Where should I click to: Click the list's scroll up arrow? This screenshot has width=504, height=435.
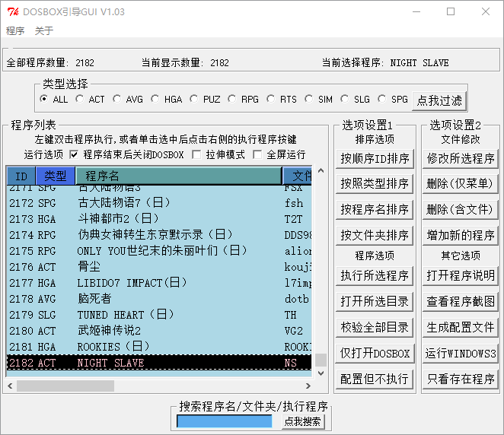[321, 171]
